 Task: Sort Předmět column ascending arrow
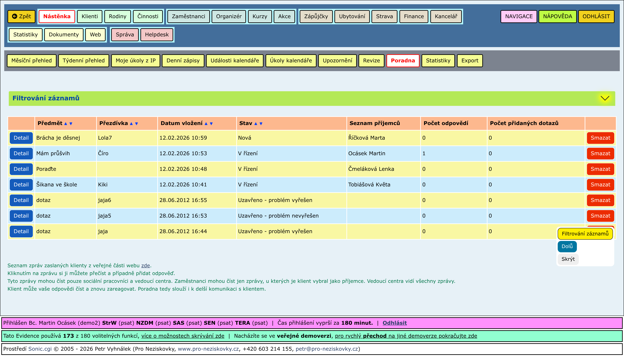[66, 124]
